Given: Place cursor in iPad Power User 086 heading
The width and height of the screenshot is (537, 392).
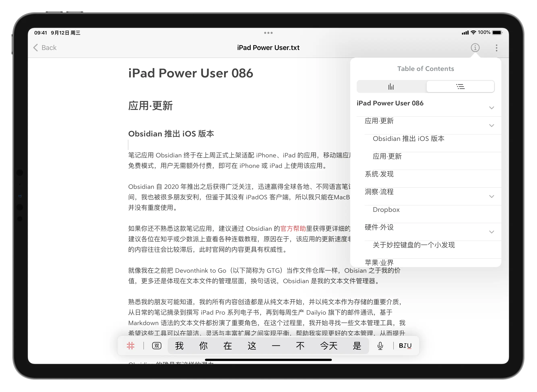Looking at the screenshot, I should [x=190, y=73].
